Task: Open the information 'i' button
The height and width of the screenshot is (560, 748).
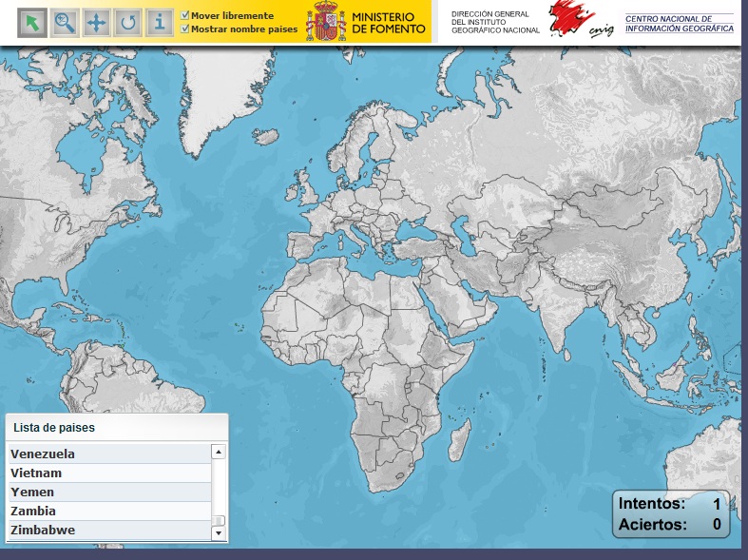Action: 160,22
